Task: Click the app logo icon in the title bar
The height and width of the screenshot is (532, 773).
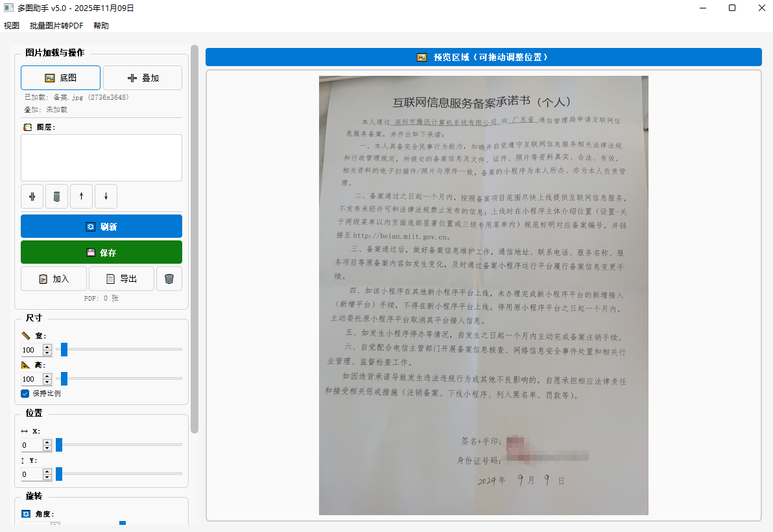Action: pyautogui.click(x=8, y=8)
